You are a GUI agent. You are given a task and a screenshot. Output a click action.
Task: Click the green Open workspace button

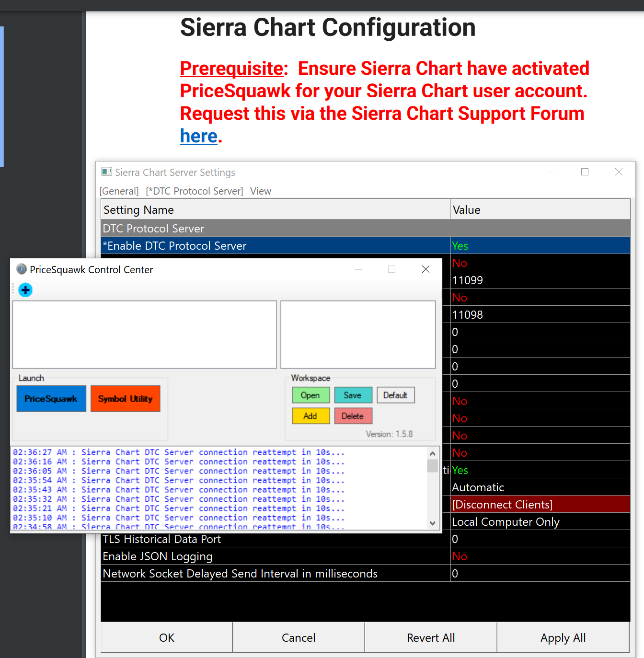[310, 395]
